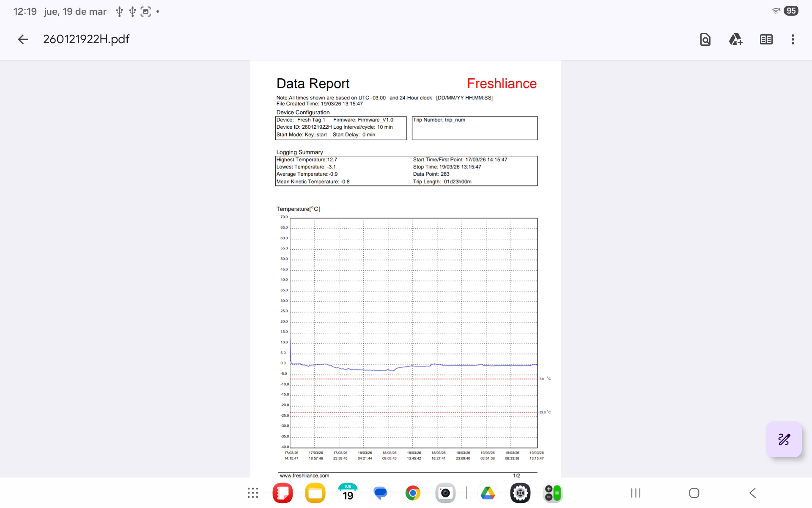
Task: Open find-in-document search icon
Action: pos(705,39)
